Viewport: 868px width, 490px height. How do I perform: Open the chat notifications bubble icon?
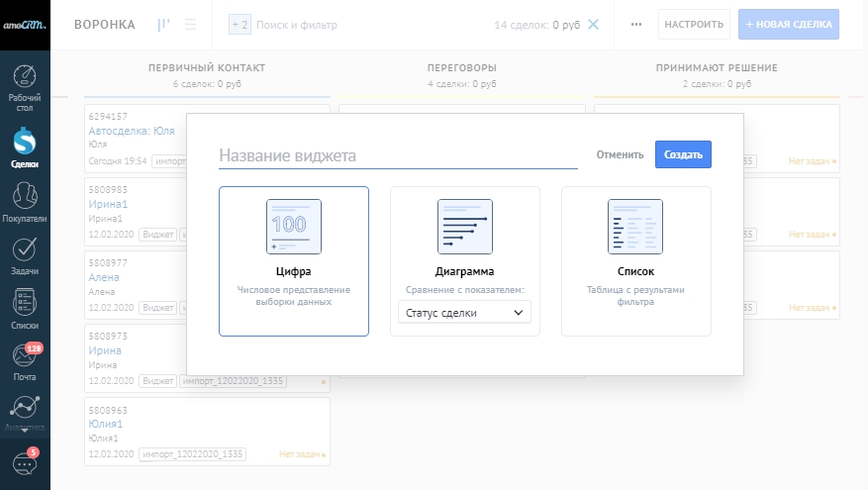click(25, 462)
